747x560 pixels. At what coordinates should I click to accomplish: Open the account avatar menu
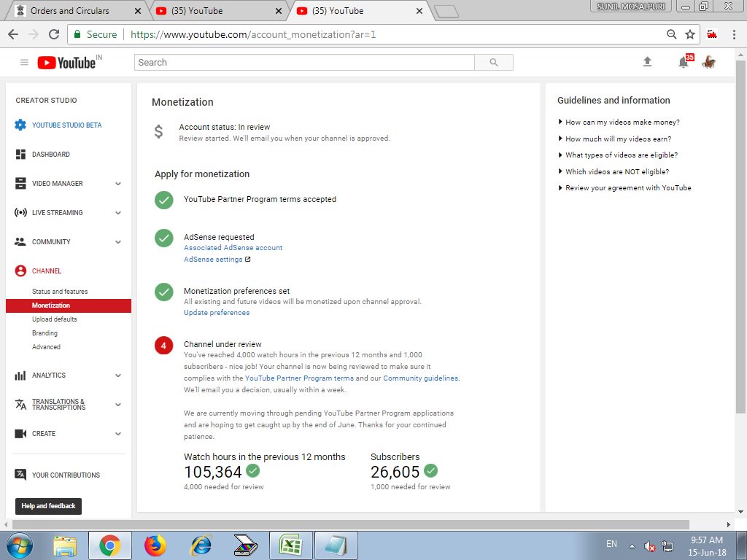(x=708, y=62)
